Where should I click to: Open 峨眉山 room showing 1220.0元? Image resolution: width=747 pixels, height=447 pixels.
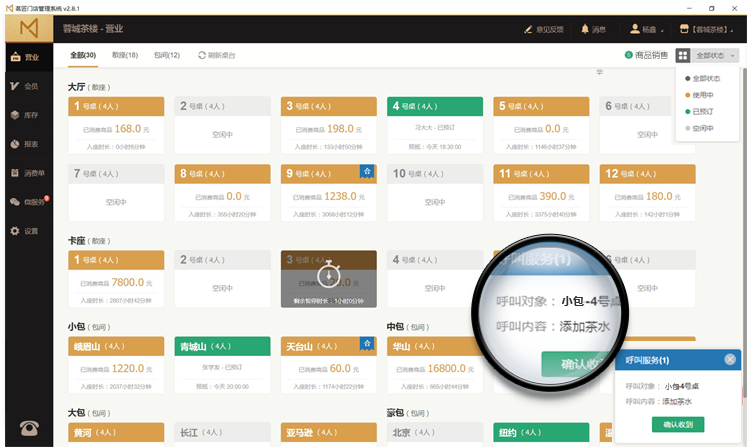(116, 366)
